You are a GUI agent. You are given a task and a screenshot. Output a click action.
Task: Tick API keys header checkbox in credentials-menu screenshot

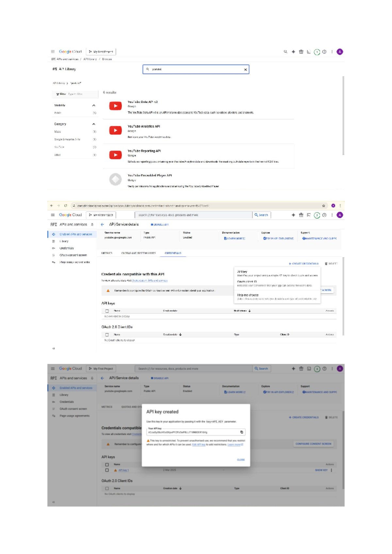(107, 311)
